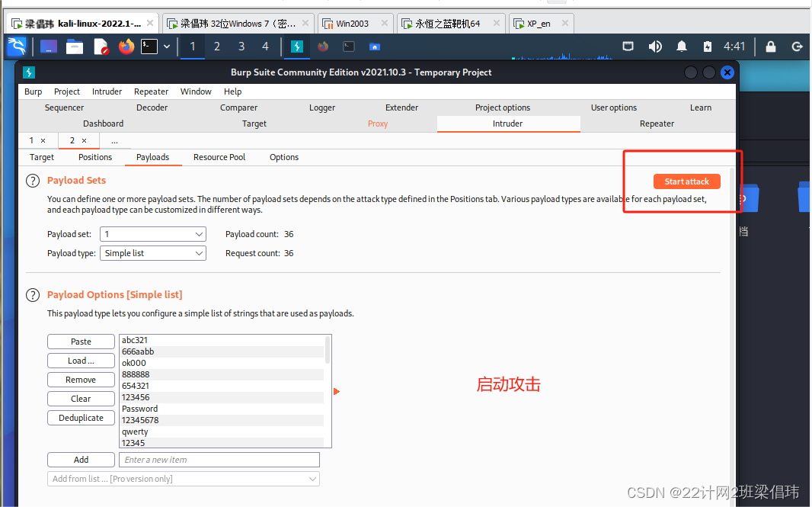Switch to workspace 3
This screenshot has height=507, width=812.
241,47
